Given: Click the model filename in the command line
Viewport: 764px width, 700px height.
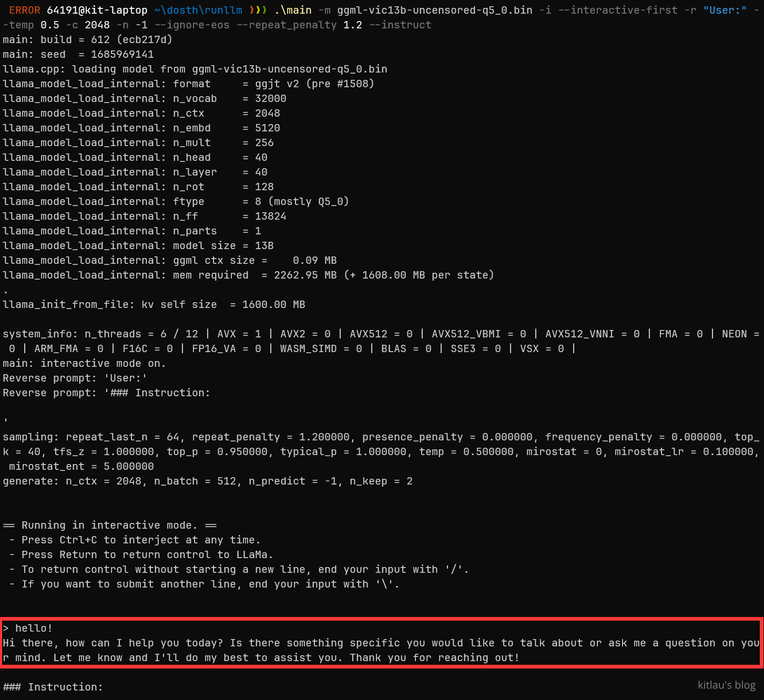Looking at the screenshot, I should 434,10.
